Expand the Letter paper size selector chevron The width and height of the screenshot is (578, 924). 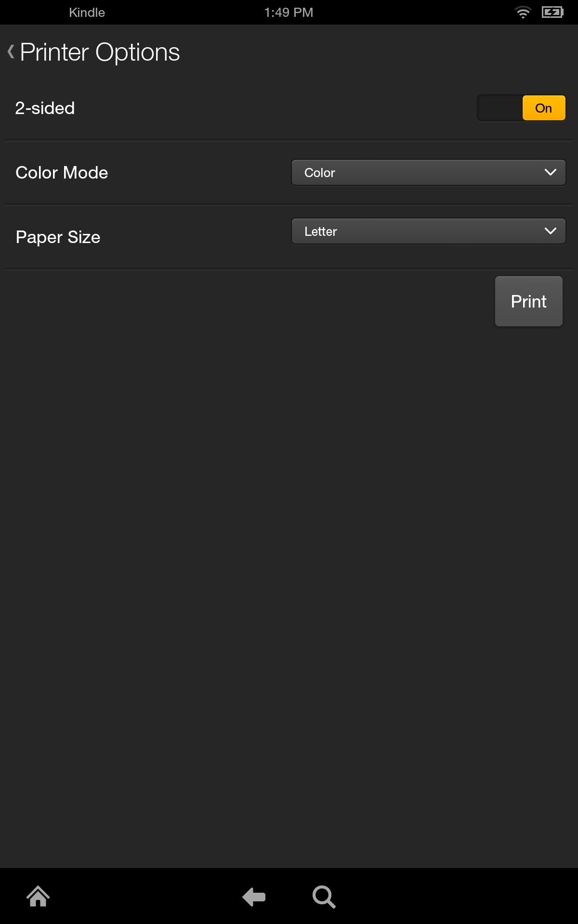point(551,231)
